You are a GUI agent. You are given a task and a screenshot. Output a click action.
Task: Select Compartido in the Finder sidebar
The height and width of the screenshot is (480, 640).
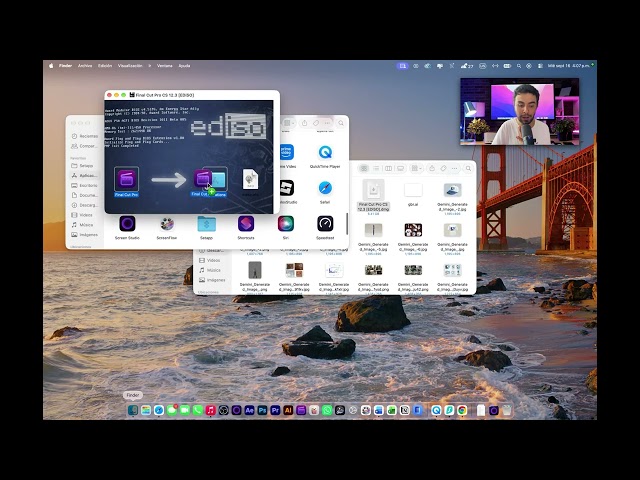tap(84, 146)
